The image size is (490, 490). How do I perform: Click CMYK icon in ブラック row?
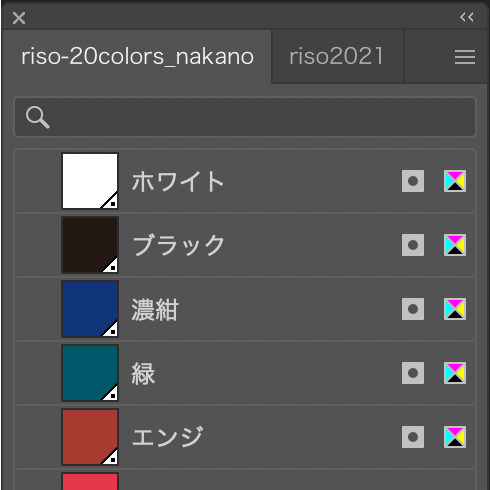[x=455, y=245]
